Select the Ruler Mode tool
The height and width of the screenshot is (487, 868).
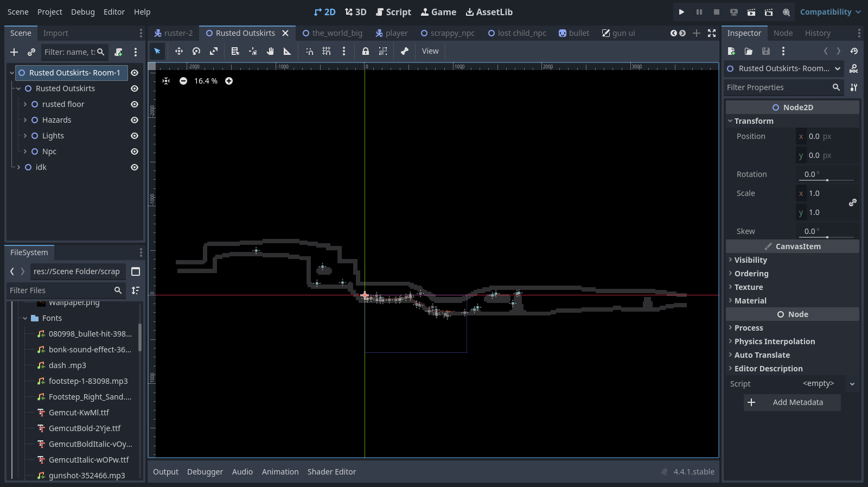point(287,51)
